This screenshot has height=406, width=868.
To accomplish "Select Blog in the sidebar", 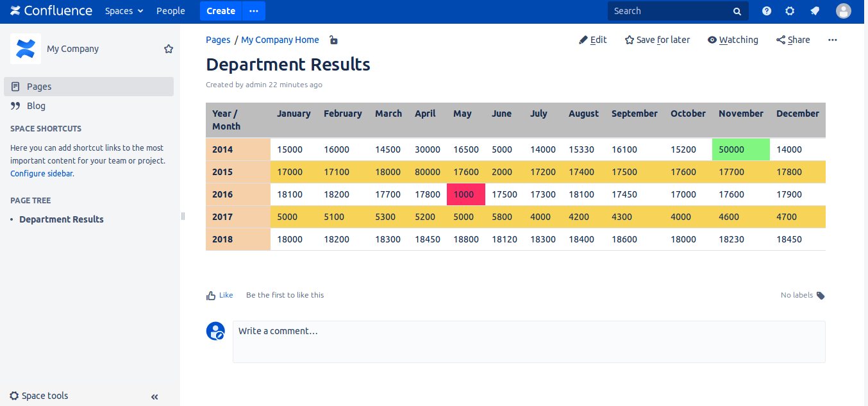I will [x=36, y=106].
